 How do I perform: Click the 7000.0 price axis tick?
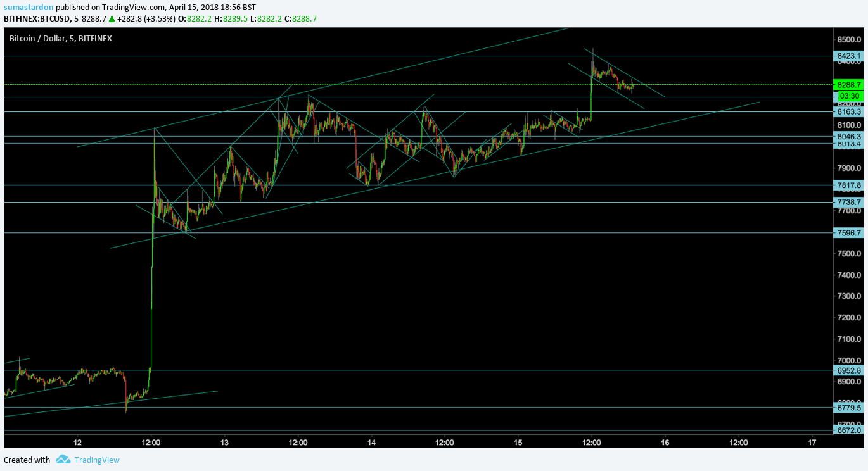tap(849, 361)
